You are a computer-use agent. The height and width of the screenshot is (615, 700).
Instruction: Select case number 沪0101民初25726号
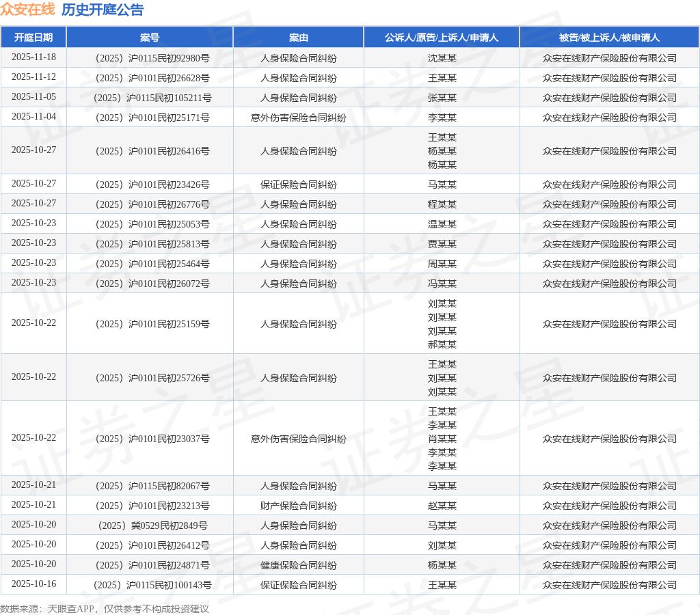coord(152,378)
